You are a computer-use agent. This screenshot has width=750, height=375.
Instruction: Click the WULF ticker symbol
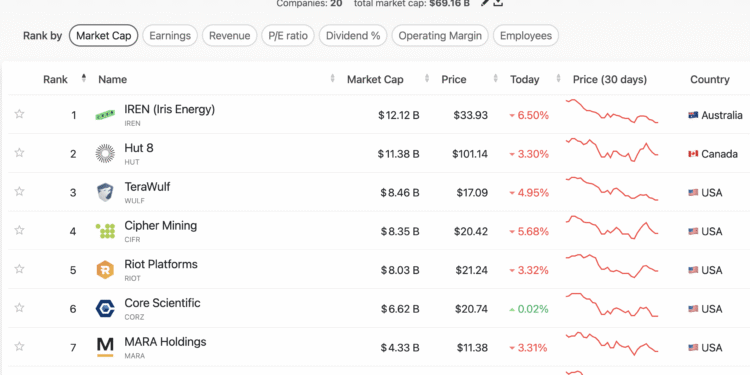click(134, 201)
